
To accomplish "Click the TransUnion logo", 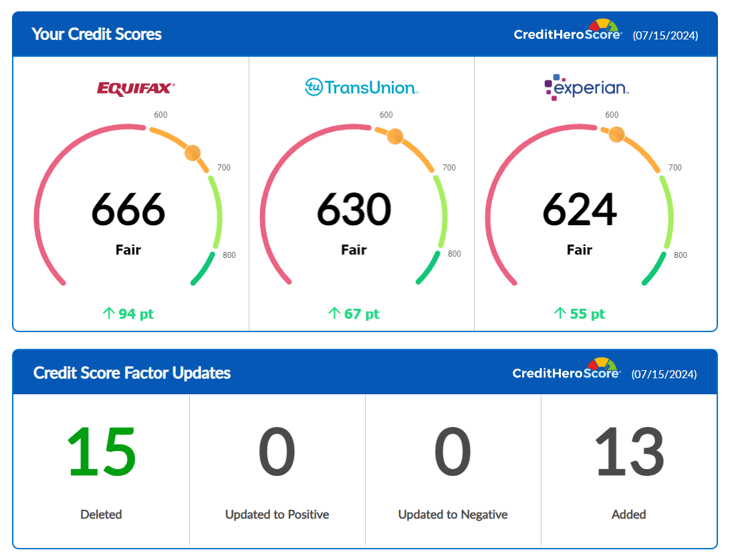I will coord(362,87).
